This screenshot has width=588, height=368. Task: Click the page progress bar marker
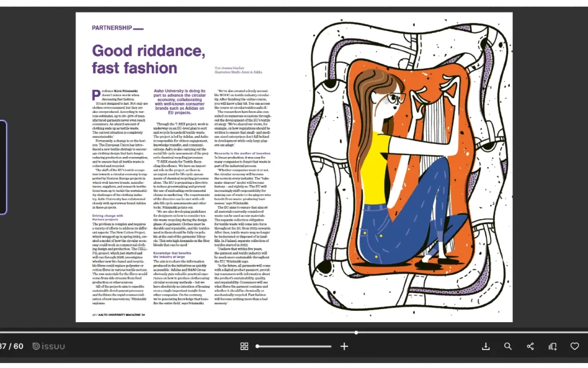pos(356,333)
